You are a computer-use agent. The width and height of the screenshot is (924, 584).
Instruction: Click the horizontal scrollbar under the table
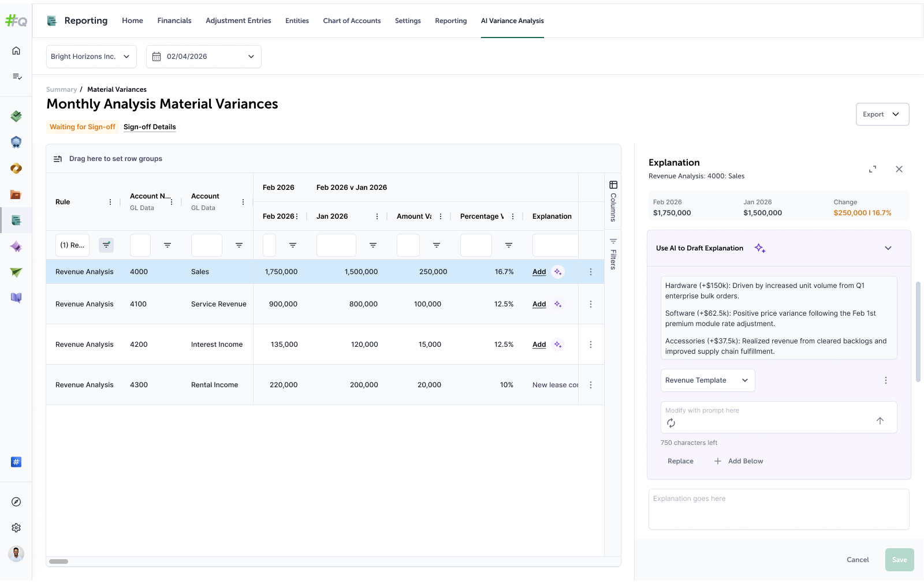pos(58,561)
